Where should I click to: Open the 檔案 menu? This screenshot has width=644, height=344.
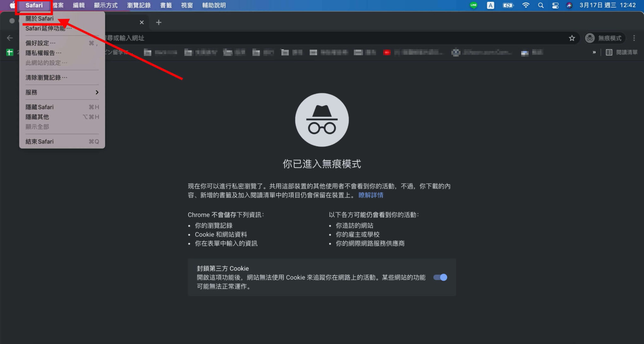58,5
